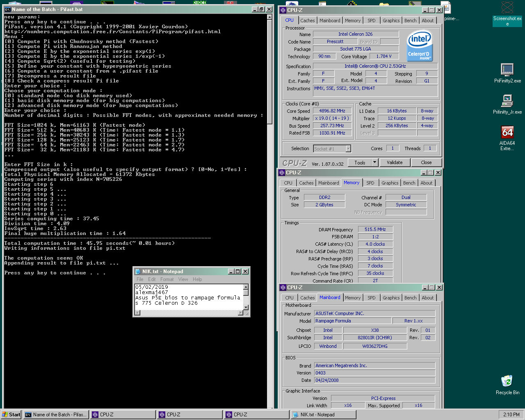Open About tab in top CPU-Z window
This screenshot has height=420, width=525.
[x=428, y=21]
